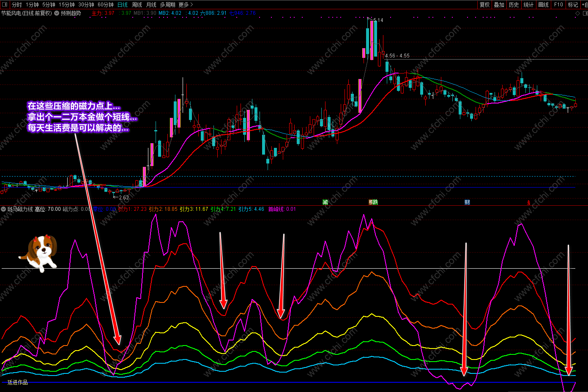588x392 pixels.
Task: Click the 引力5: 4.46 label
Action: [251, 209]
